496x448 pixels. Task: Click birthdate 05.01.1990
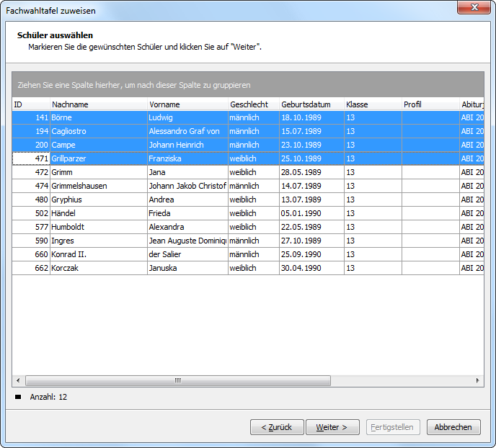tap(301, 213)
